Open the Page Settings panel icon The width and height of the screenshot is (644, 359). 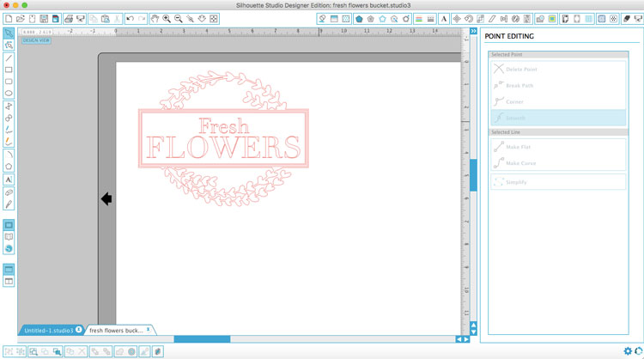click(565, 19)
